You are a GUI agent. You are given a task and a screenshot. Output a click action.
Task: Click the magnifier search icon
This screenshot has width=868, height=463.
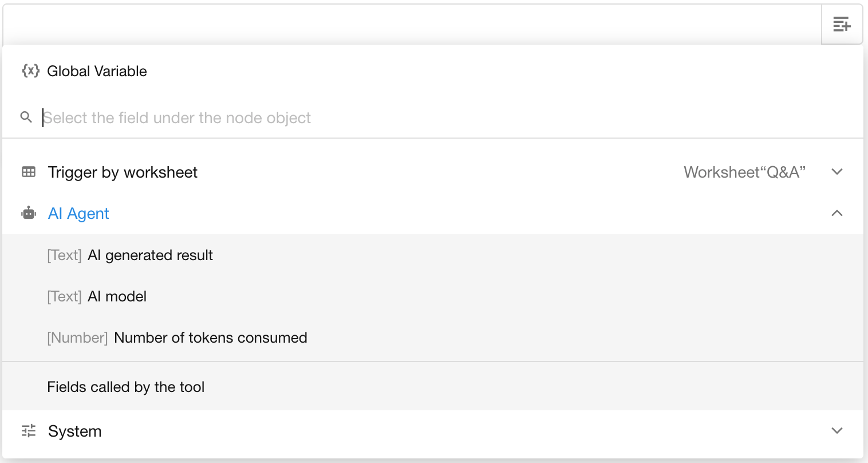click(26, 117)
